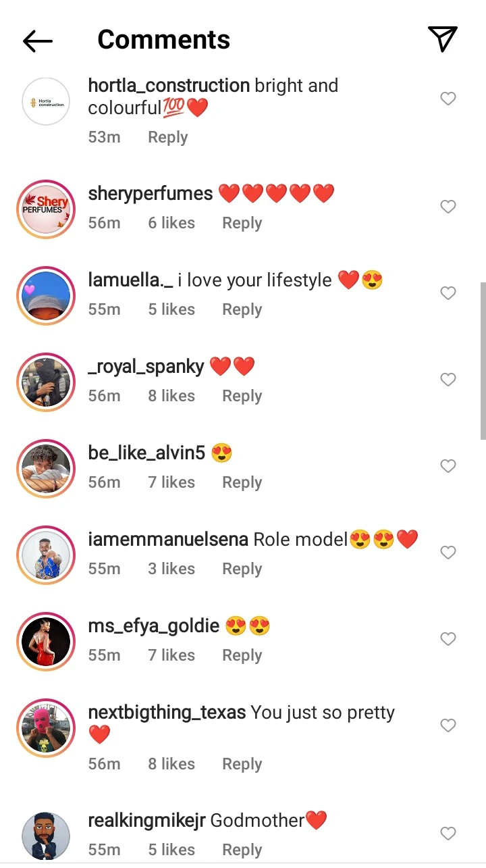
Task: Tap heart on lamuella._ comment
Action: click(448, 293)
